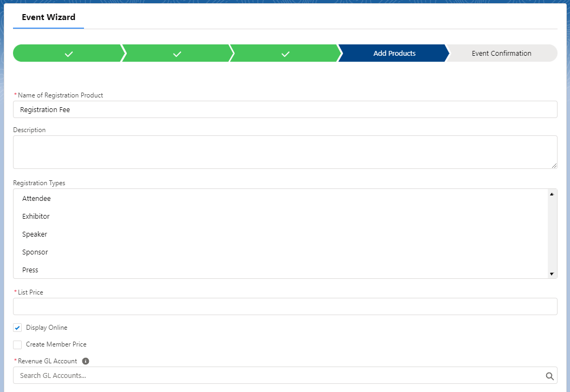
Task: Select the Sponsor registration type
Action: pos(35,252)
